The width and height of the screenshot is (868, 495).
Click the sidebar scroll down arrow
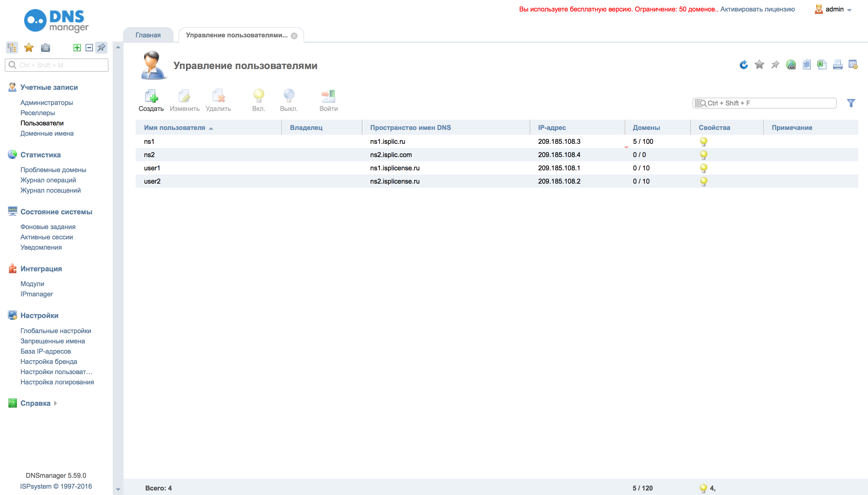(x=118, y=489)
